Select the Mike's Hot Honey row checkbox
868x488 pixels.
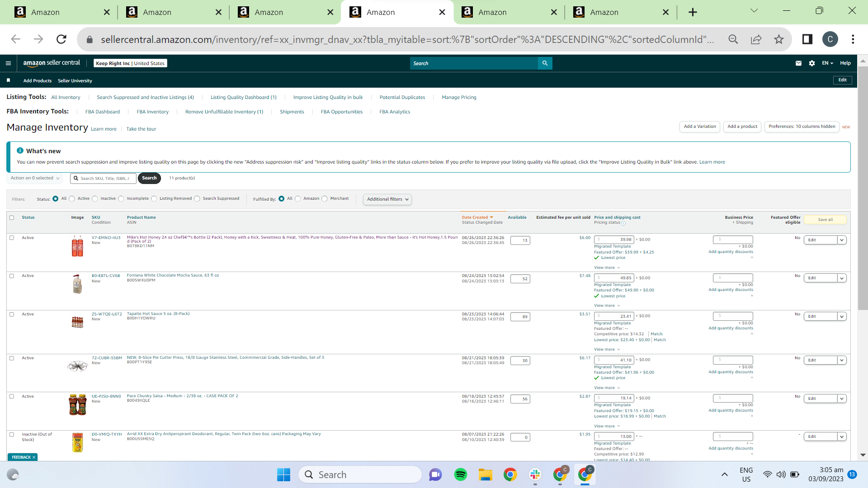click(x=12, y=238)
